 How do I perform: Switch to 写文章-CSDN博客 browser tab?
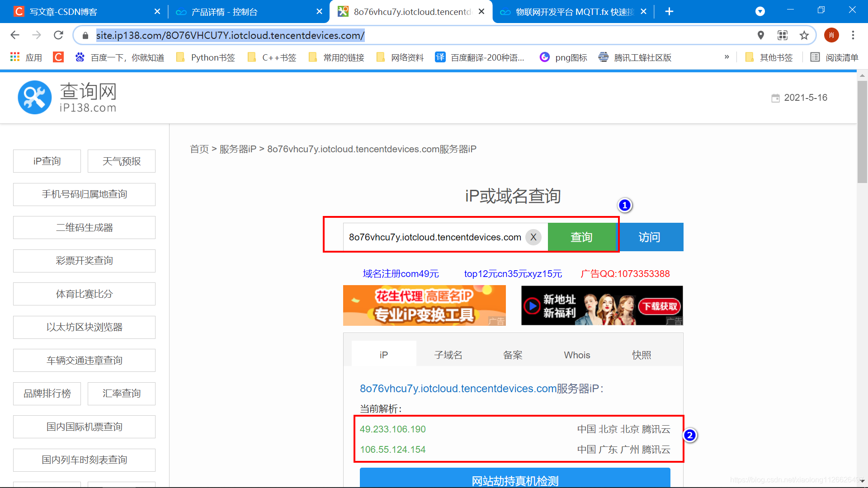click(63, 12)
